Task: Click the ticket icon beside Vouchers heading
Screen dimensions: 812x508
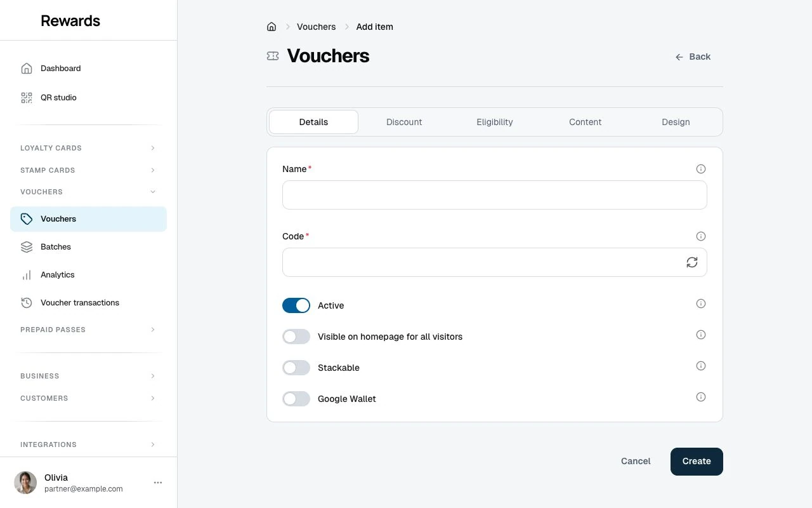Action: coord(273,56)
